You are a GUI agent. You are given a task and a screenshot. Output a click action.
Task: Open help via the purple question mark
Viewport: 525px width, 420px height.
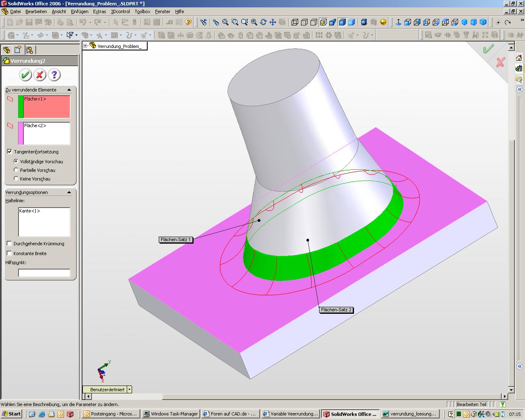pyautogui.click(x=54, y=75)
